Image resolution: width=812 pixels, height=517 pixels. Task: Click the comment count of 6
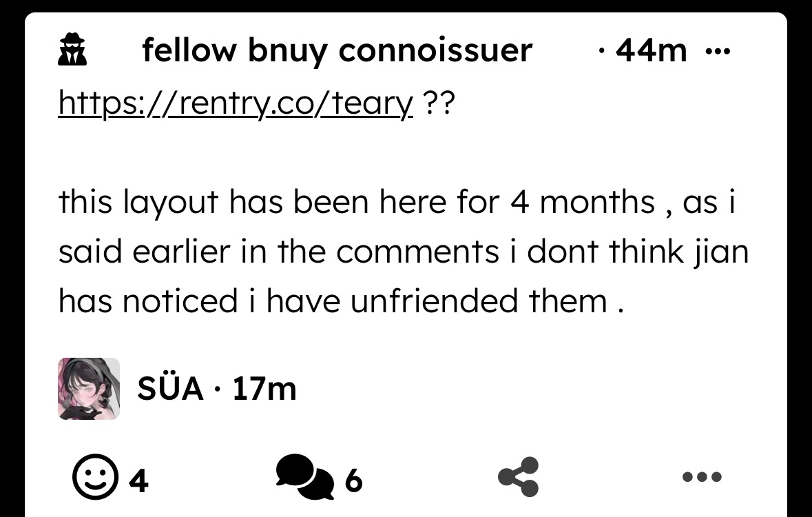click(353, 480)
